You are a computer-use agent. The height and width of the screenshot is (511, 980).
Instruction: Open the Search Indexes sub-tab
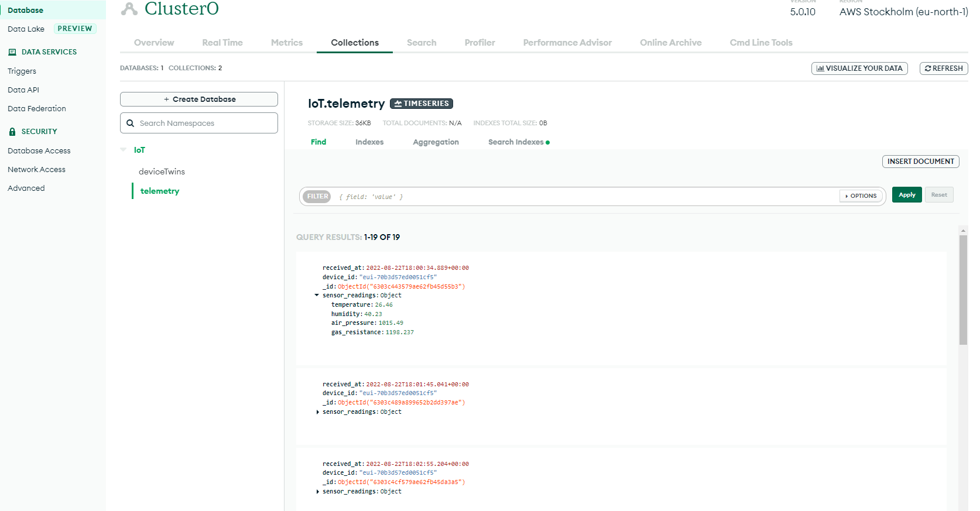click(x=516, y=142)
